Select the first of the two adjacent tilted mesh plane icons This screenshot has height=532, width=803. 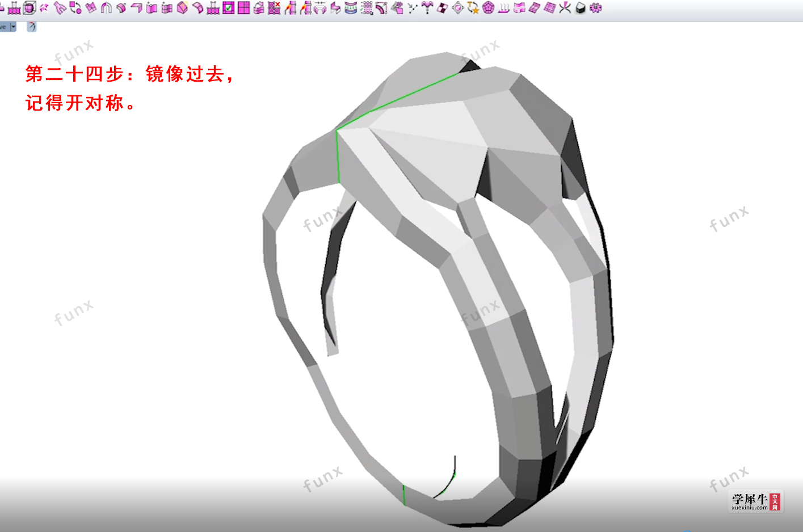(x=534, y=8)
